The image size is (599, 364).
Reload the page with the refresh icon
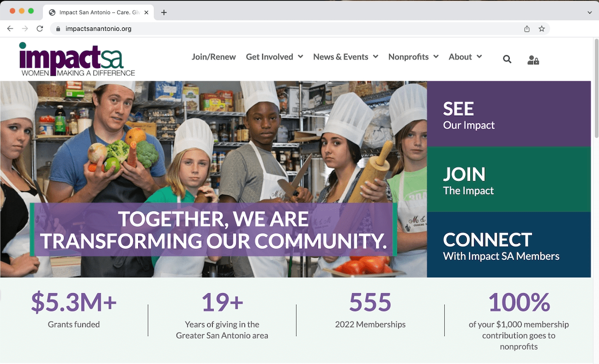(39, 29)
